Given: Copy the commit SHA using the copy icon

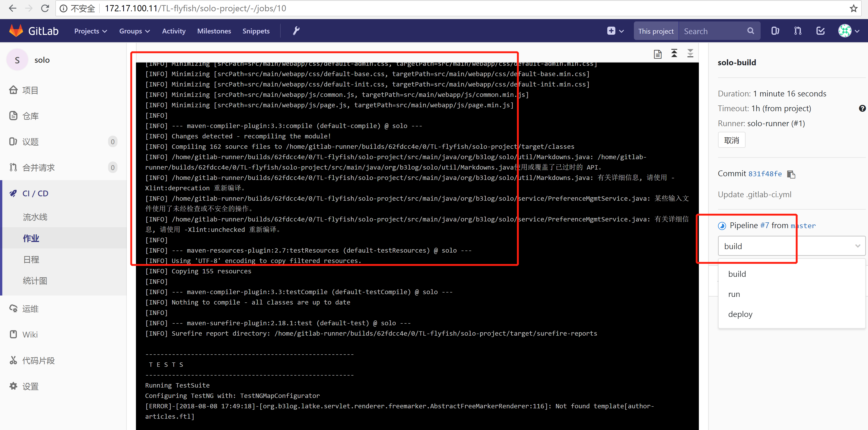Looking at the screenshot, I should (791, 174).
